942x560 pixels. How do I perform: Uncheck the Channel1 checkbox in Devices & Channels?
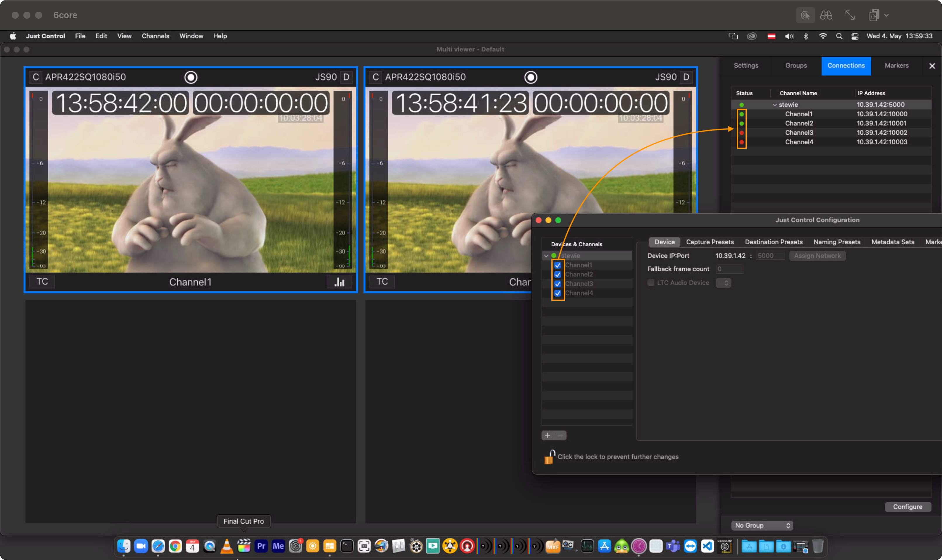tap(558, 265)
